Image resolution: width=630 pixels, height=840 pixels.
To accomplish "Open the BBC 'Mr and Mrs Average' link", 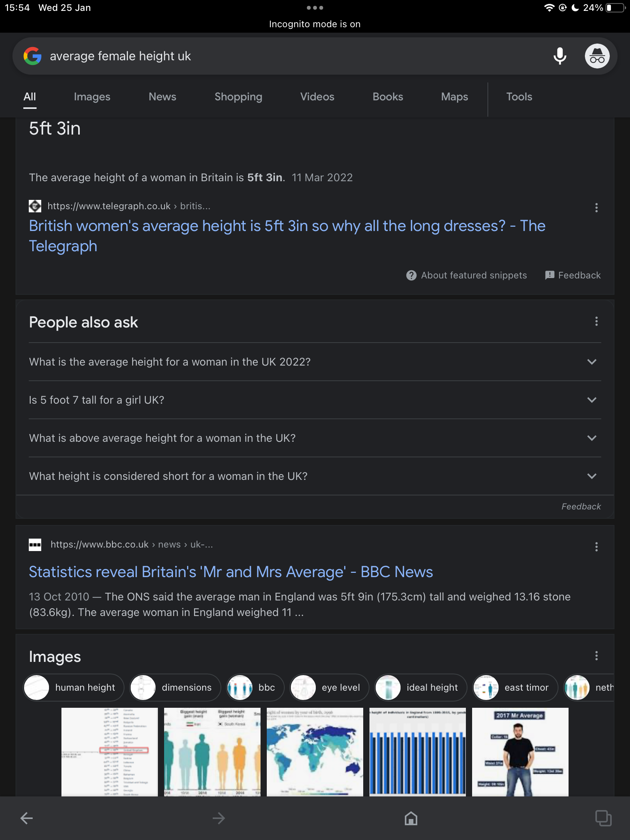I will tap(231, 572).
